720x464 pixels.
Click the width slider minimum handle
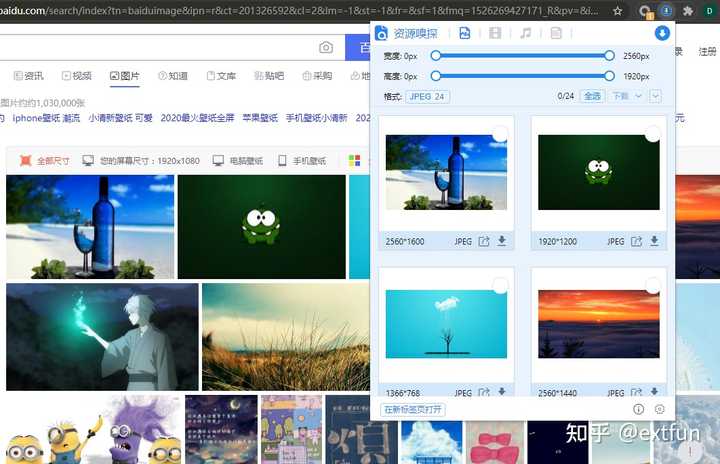coord(436,56)
